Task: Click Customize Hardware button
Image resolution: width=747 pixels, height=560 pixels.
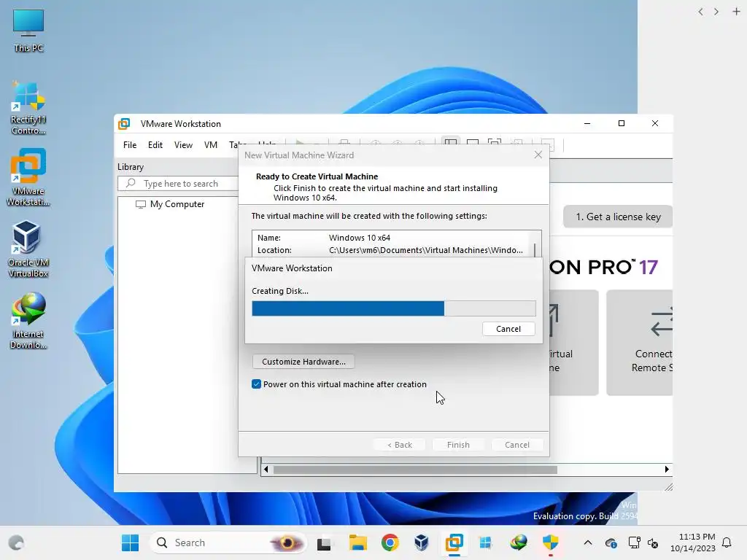Action: pyautogui.click(x=303, y=362)
